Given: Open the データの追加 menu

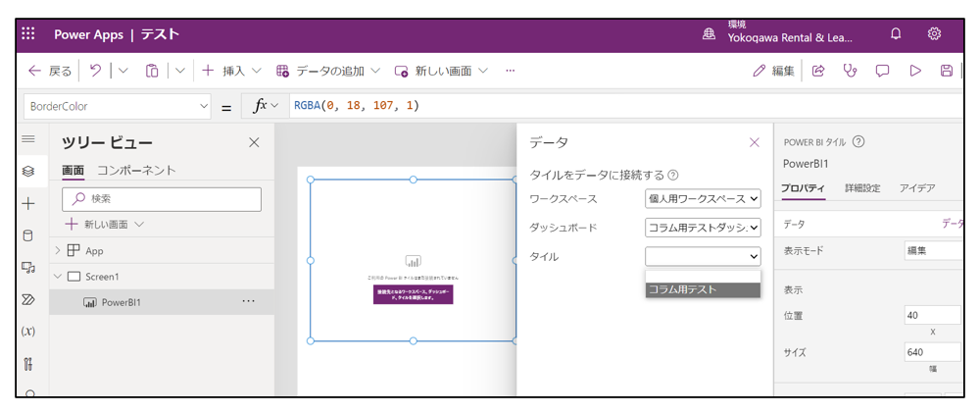Looking at the screenshot, I should (x=328, y=71).
